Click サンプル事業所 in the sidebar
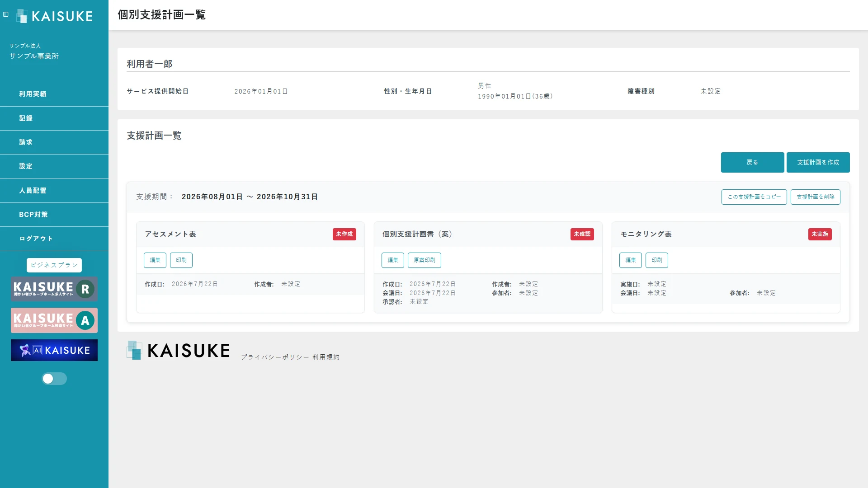The image size is (868, 488). click(34, 56)
